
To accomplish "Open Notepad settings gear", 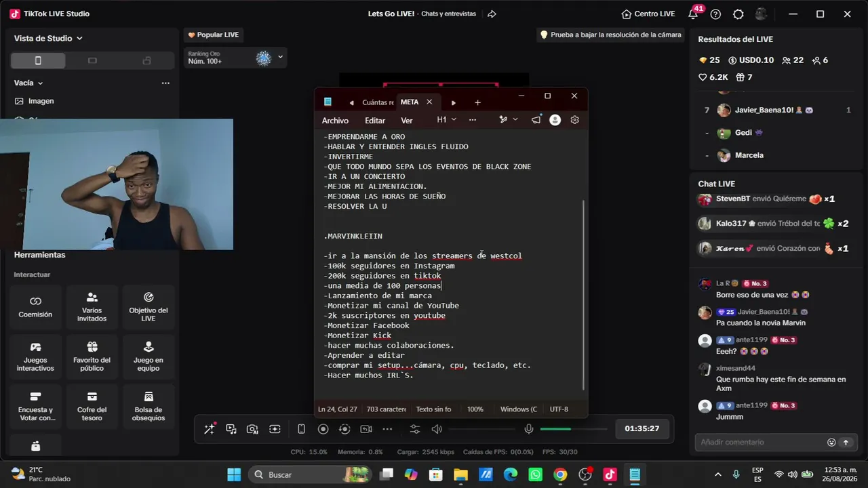I will pyautogui.click(x=575, y=120).
